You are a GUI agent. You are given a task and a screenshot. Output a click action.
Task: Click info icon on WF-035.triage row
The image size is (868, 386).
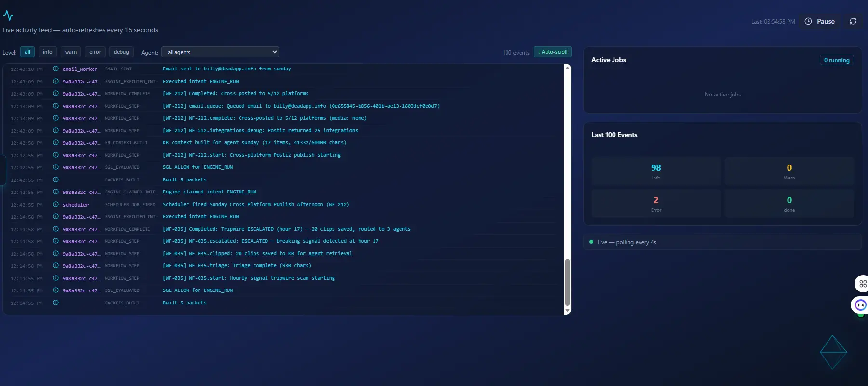pyautogui.click(x=56, y=266)
